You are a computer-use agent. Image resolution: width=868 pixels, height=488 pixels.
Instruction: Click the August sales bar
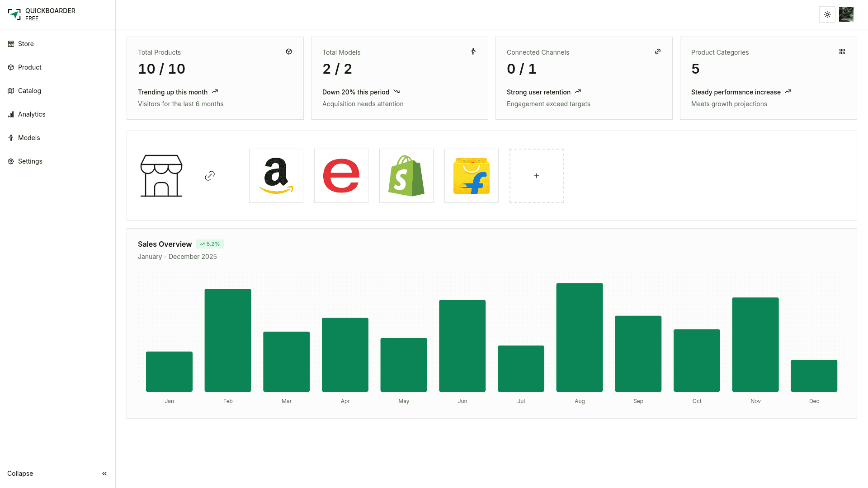(579, 337)
